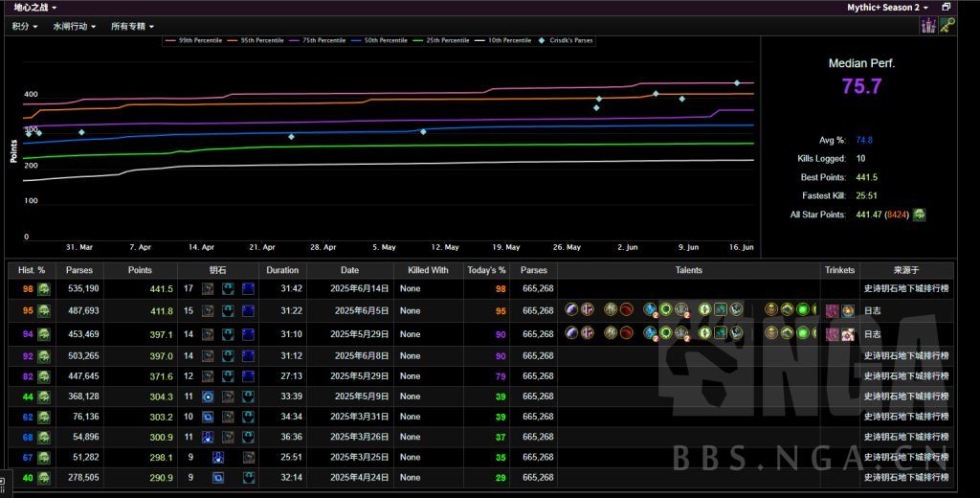Screen dimensions: 980x498
Task: Click the skull icon in the 98 percentile row
Action: 44,288
